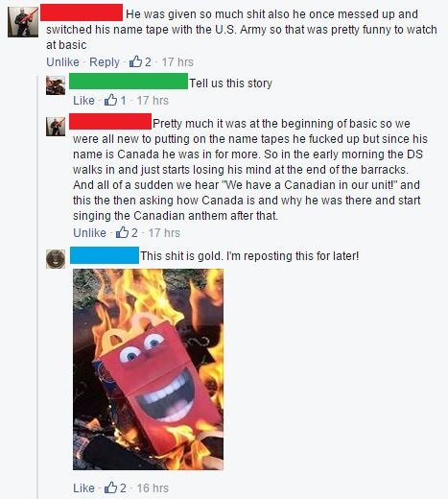Click thumbs-up icon under the Canadian anthem comment
448x499 pixels.
pyautogui.click(x=122, y=232)
